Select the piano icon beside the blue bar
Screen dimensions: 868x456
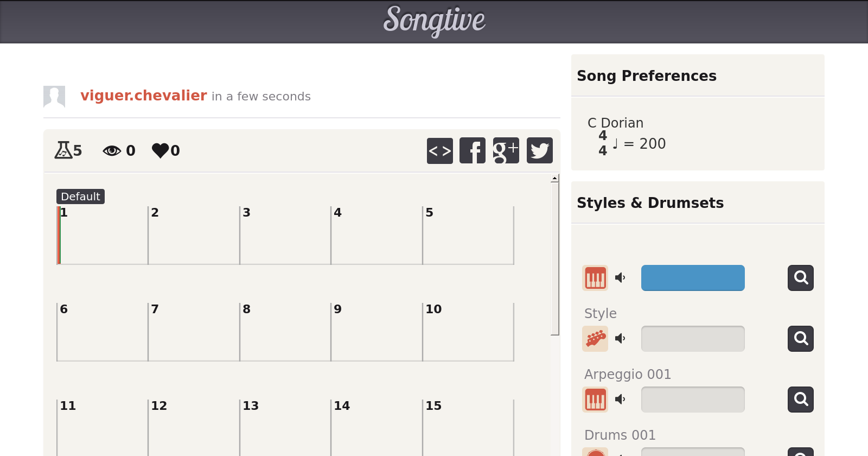pyautogui.click(x=595, y=278)
